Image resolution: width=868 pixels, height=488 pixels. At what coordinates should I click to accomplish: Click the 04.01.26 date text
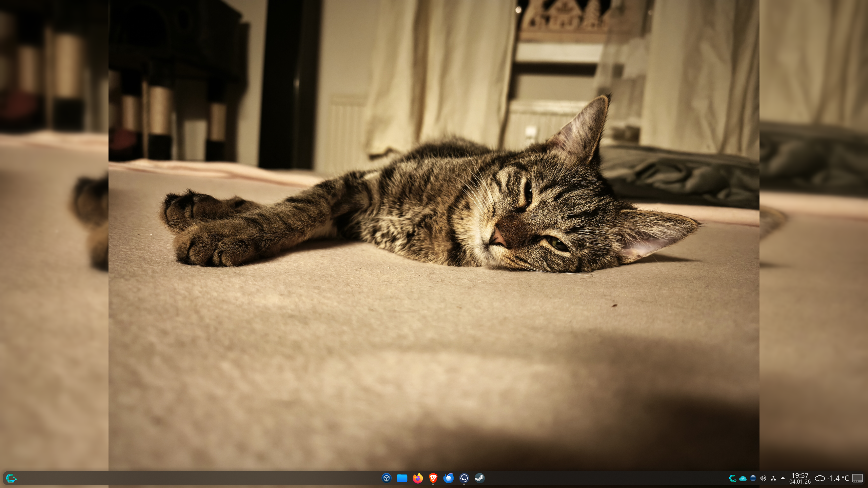(x=800, y=482)
